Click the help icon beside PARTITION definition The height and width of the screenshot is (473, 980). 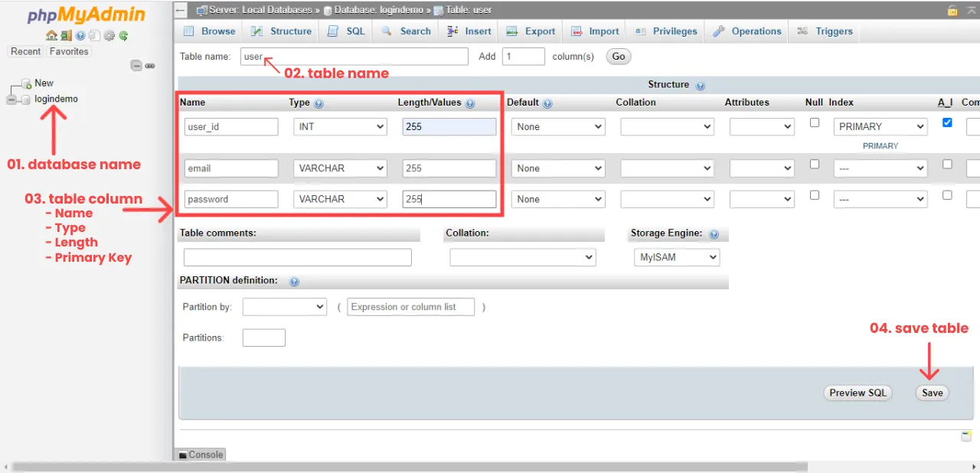pos(294,281)
